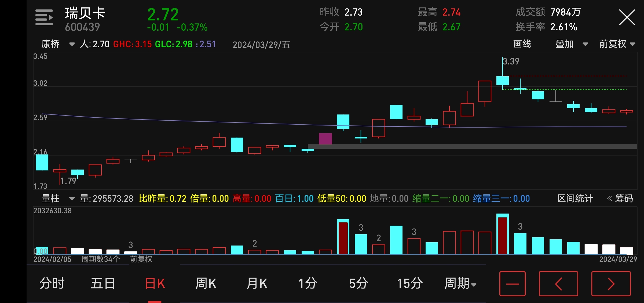Open the 叠加 overlay dropdown
Image resolution: width=644 pixels, height=303 pixels.
pos(572,44)
